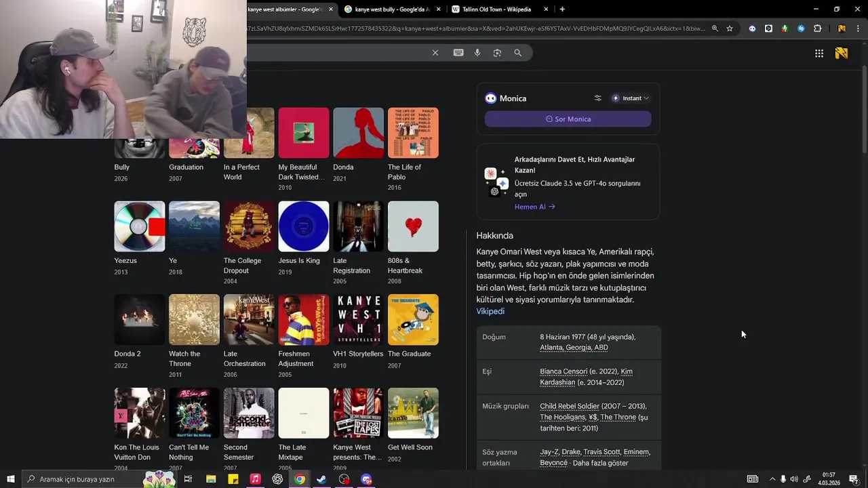Open ChatGPT app from the taskbar
This screenshot has height=488, width=868.
click(x=277, y=479)
